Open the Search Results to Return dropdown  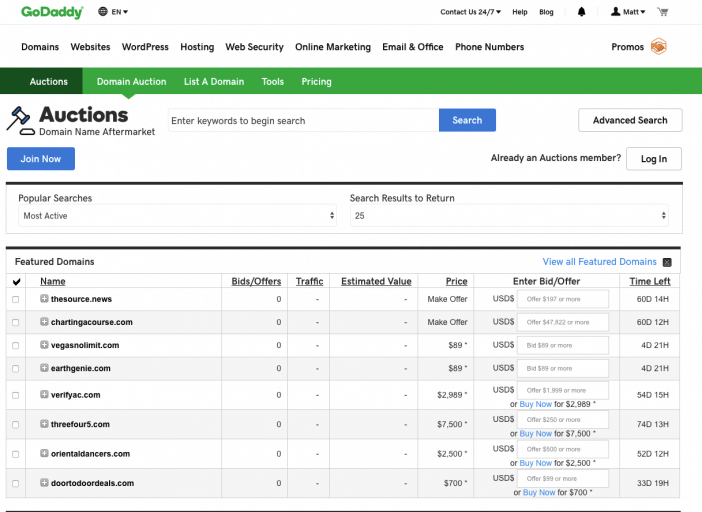point(509,216)
